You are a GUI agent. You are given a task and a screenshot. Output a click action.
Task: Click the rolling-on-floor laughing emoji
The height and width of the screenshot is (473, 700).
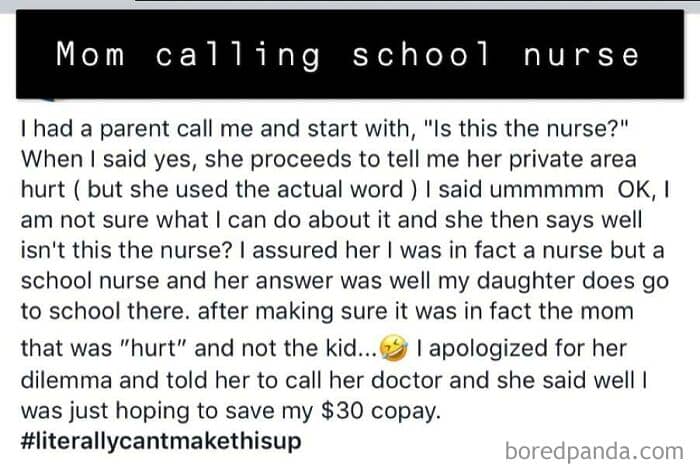pyautogui.click(x=398, y=347)
